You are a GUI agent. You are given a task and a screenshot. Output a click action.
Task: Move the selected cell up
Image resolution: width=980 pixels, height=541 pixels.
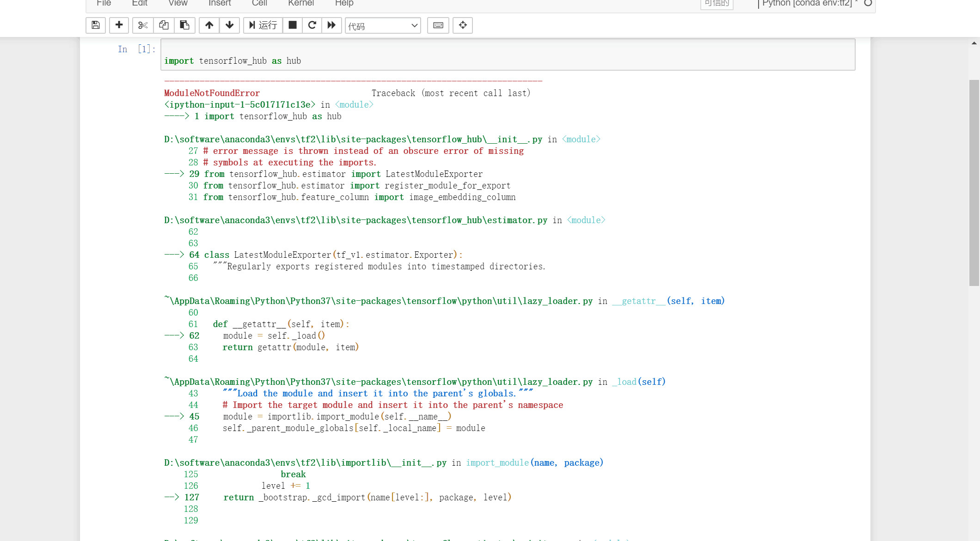209,25
